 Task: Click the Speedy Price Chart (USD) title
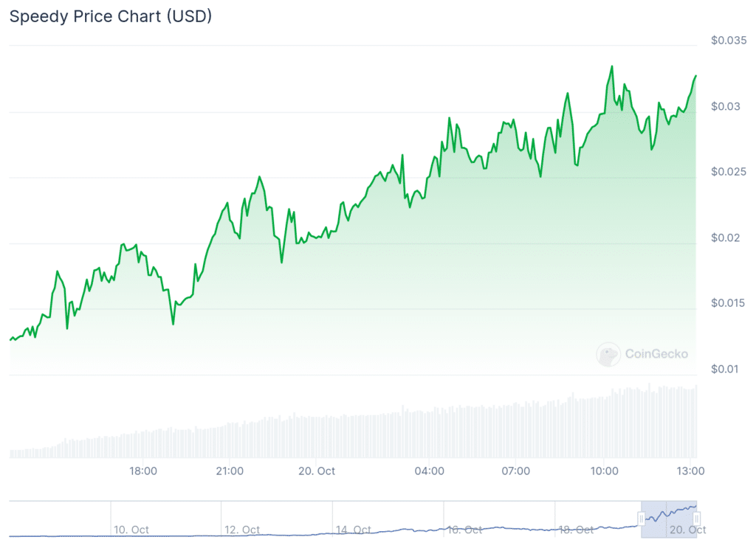point(111,16)
